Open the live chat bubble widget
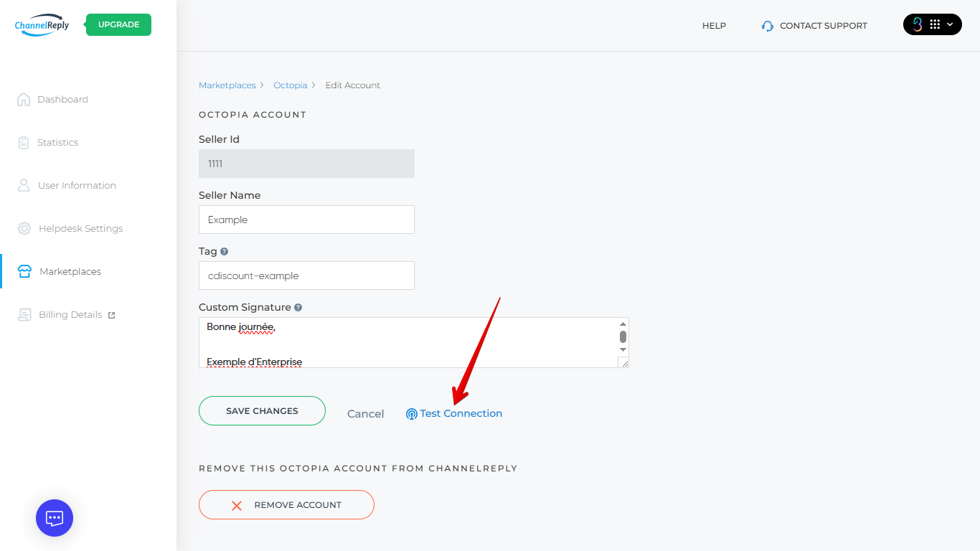Image resolution: width=980 pixels, height=551 pixels. pos(55,518)
